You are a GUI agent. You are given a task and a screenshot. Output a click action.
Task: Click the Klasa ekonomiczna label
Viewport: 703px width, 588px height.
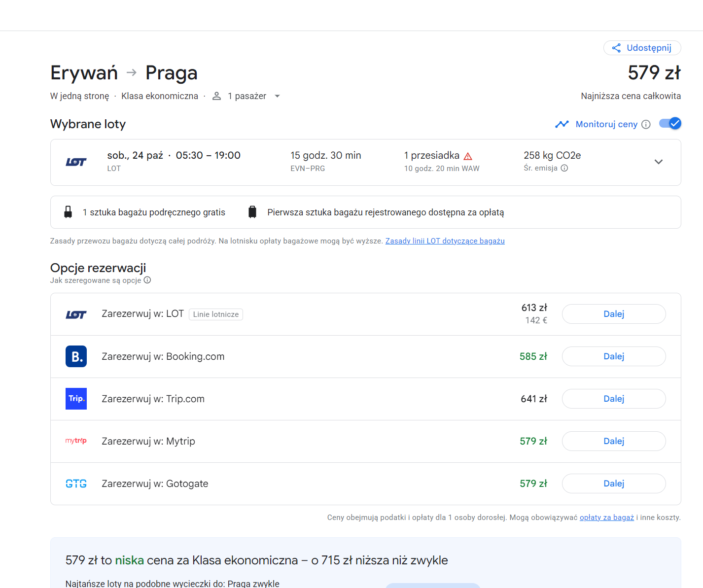coord(160,96)
